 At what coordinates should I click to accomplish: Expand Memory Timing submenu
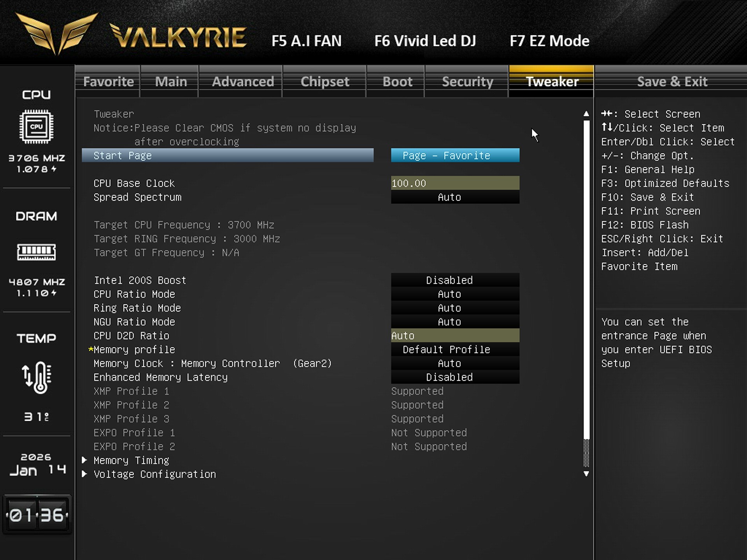click(x=131, y=460)
